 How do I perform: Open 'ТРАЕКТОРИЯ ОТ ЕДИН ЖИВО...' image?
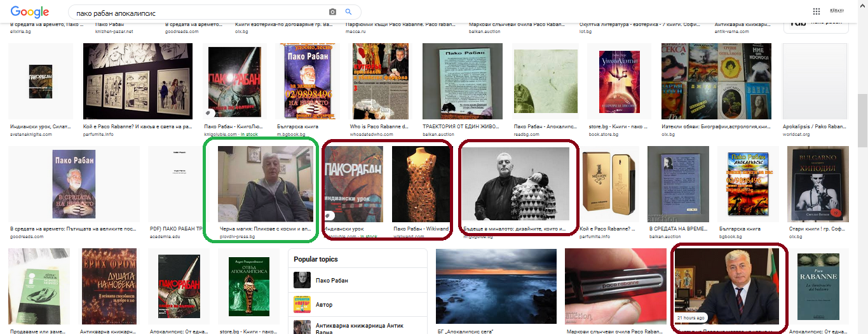tap(463, 81)
